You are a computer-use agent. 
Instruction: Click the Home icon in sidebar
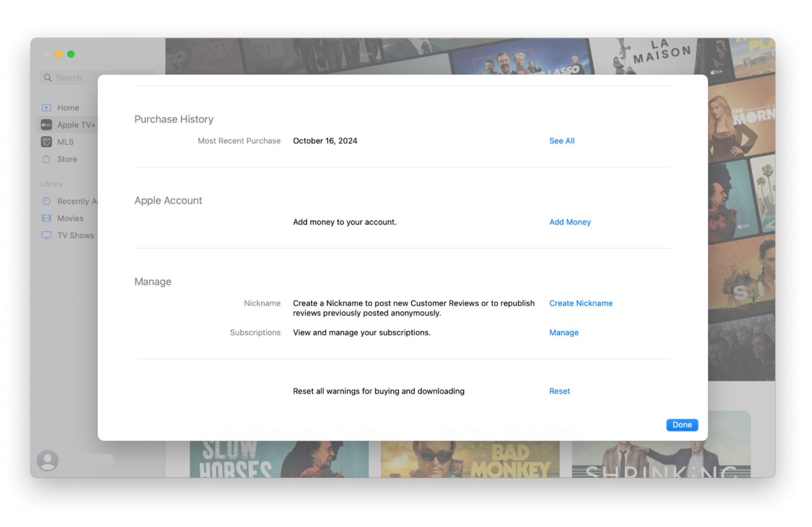(46, 108)
